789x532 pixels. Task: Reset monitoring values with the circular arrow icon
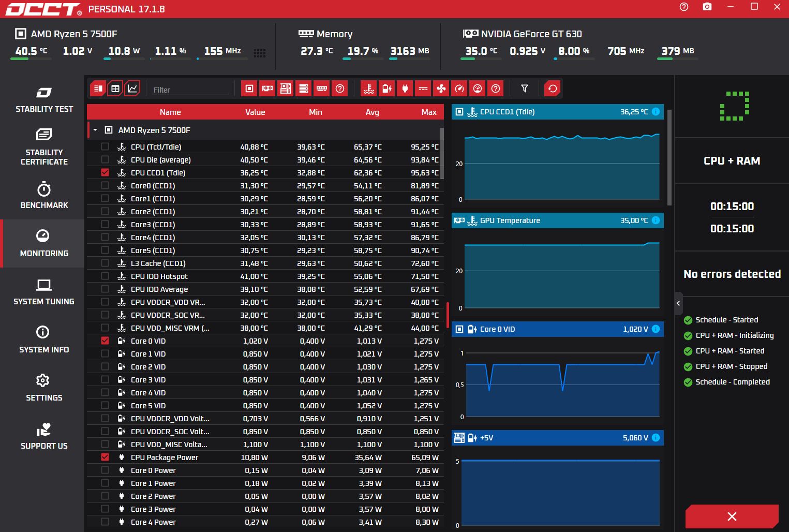(x=553, y=88)
